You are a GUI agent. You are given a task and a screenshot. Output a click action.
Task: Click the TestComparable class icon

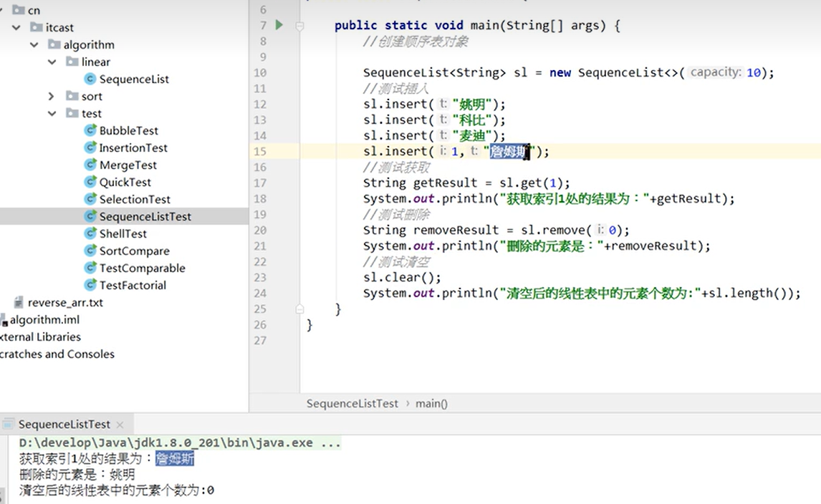90,268
